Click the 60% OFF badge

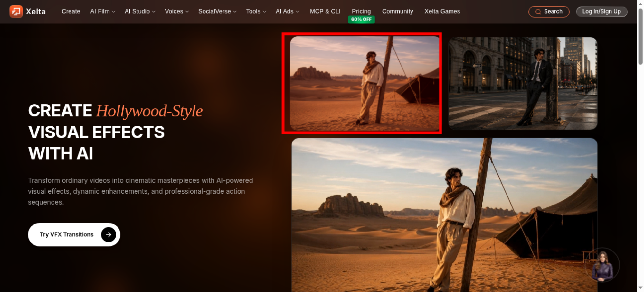click(361, 19)
